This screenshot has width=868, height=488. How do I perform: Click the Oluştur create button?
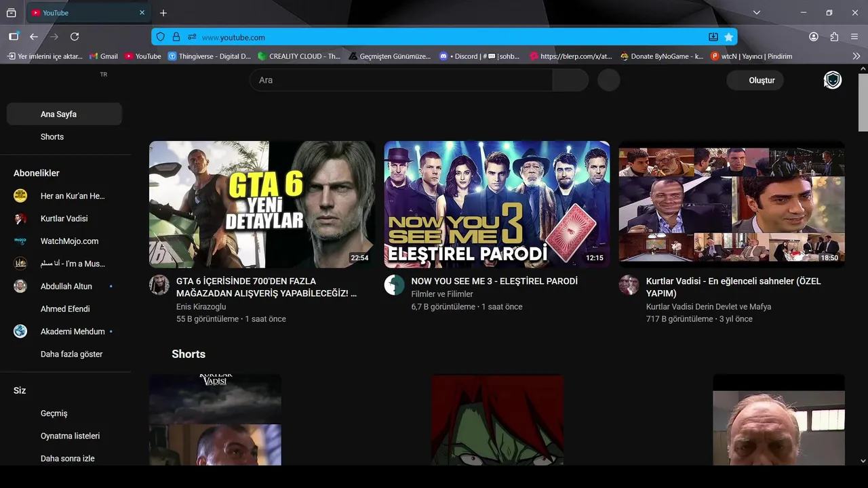(755, 80)
